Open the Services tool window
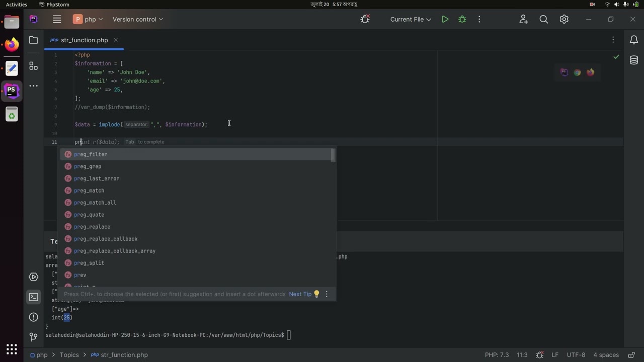Image resolution: width=644 pixels, height=362 pixels. (x=34, y=277)
